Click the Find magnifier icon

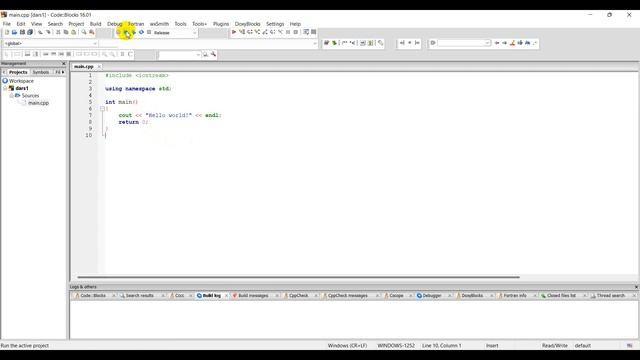[84, 32]
